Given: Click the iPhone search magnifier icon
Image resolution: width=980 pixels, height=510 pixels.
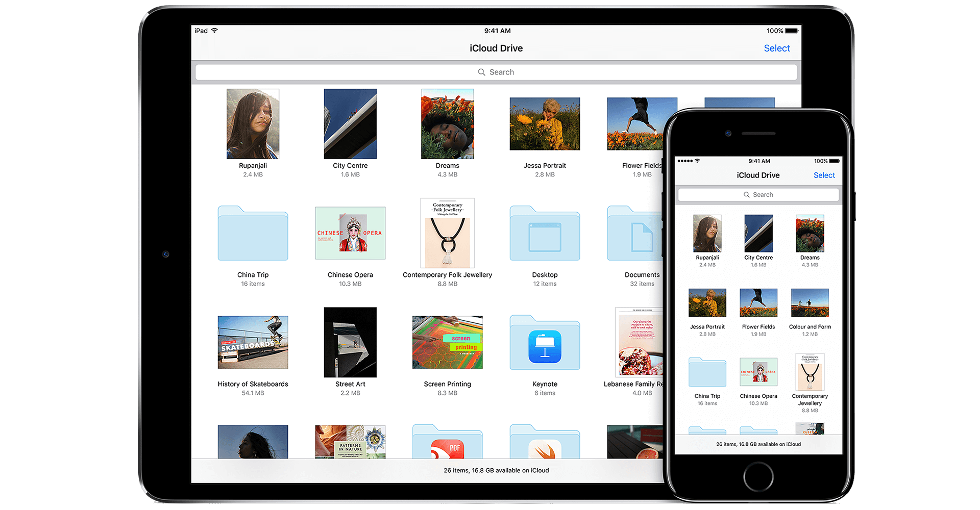Looking at the screenshot, I should pos(746,195).
